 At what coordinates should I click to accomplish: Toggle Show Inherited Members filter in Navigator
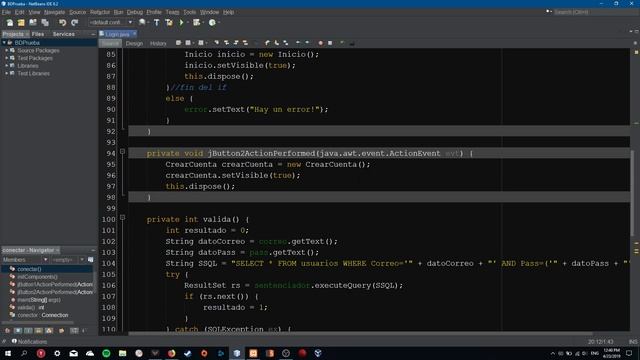[x=7, y=331]
